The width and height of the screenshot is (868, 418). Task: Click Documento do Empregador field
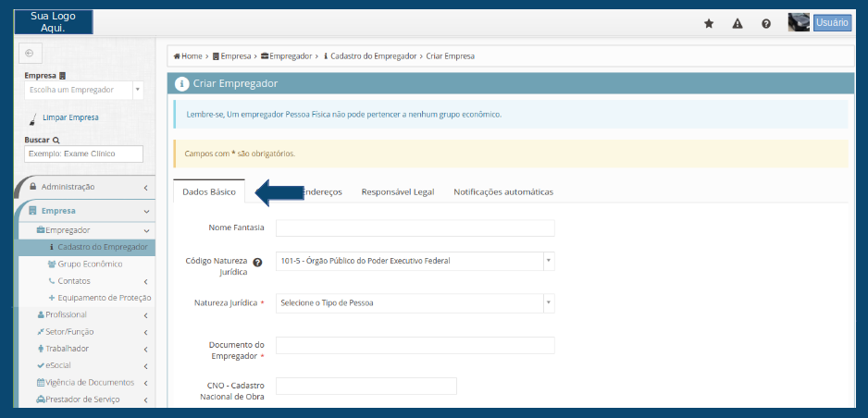[415, 345]
